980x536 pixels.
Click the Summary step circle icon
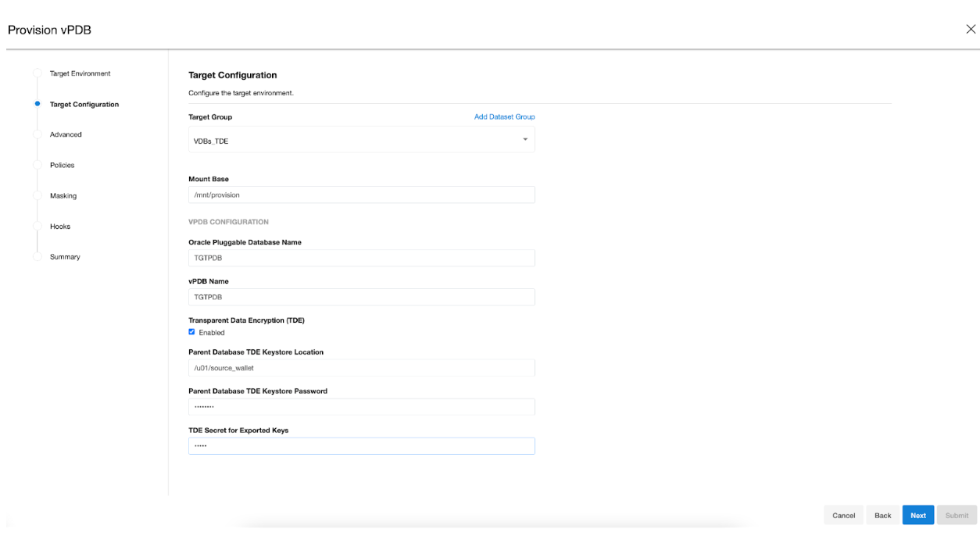(x=37, y=257)
